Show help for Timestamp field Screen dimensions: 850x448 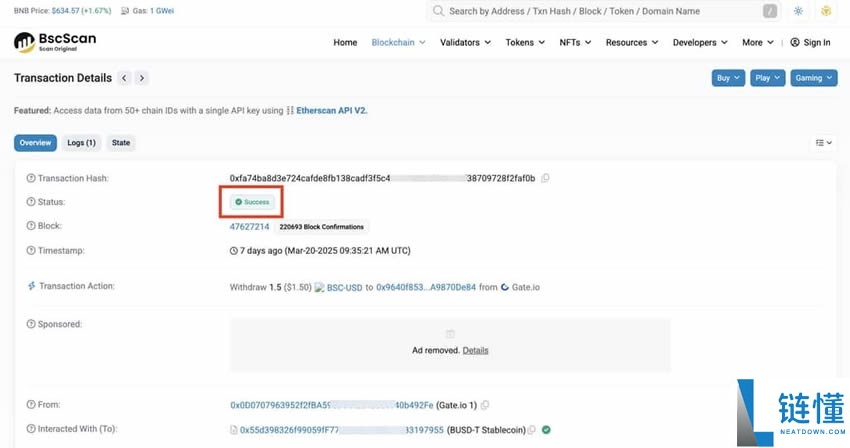pyautogui.click(x=31, y=251)
